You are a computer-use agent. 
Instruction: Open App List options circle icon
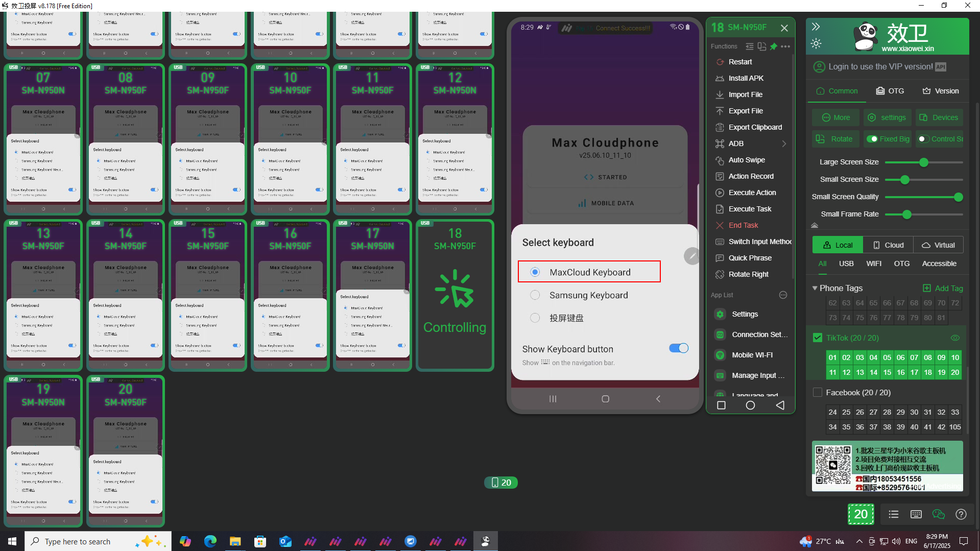click(x=783, y=295)
